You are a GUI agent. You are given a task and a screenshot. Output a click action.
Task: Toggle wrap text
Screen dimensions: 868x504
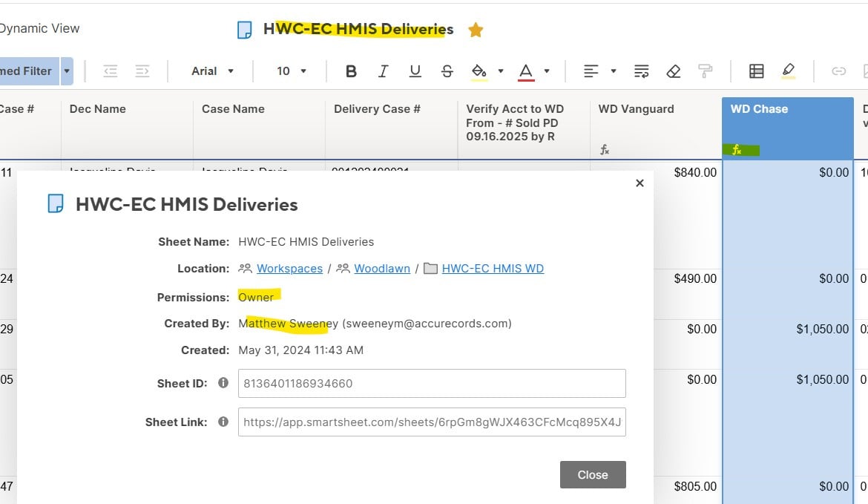pos(642,71)
